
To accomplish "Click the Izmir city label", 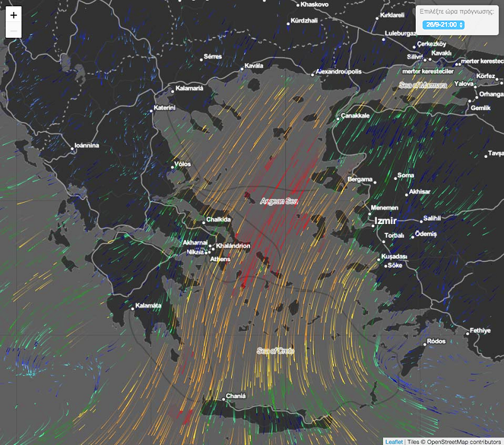I will 385,222.
